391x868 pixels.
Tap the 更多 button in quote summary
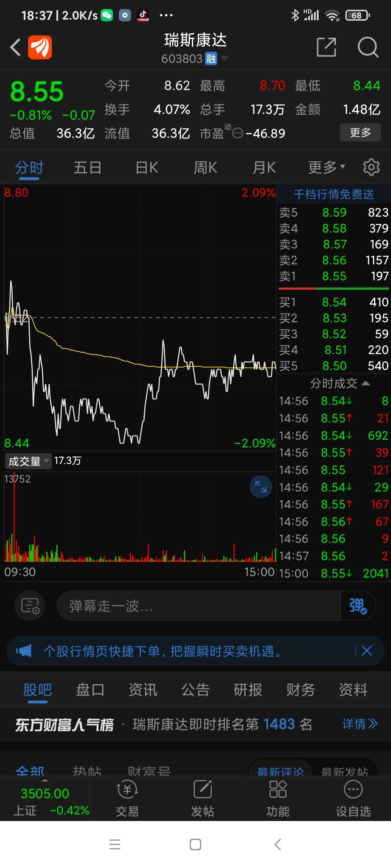click(360, 132)
